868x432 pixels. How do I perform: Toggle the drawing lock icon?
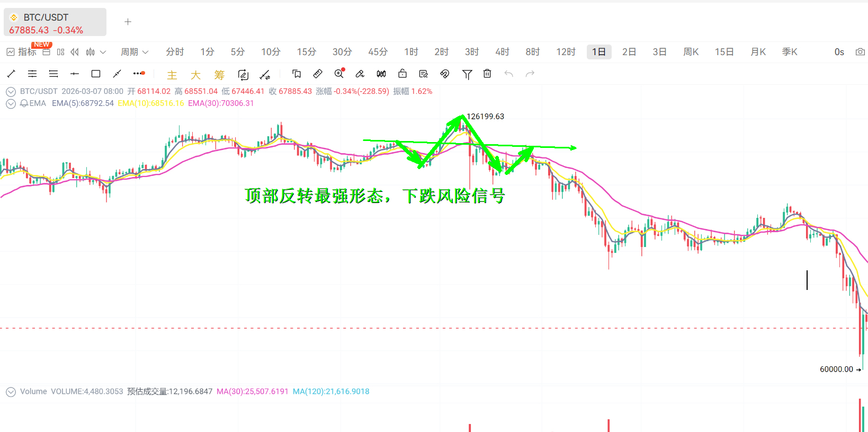(402, 74)
